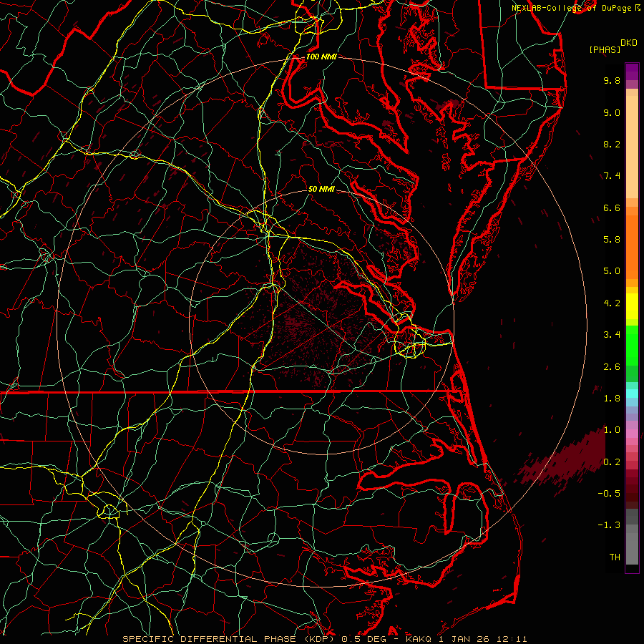Click the [PHAS] units label
The image size is (644, 644).
click(x=605, y=50)
